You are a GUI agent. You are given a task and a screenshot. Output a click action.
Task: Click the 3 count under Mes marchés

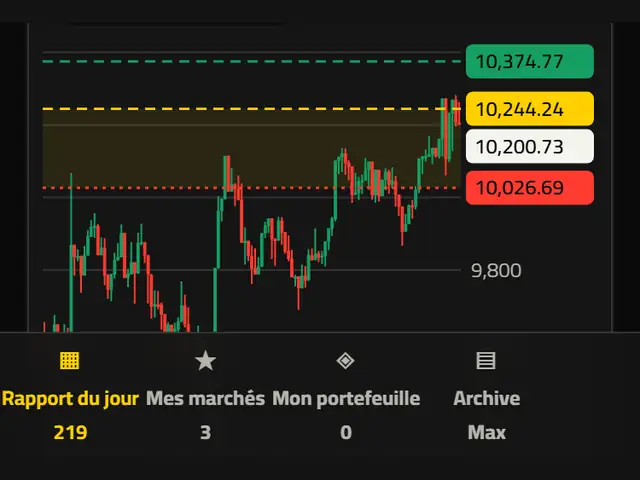205,433
